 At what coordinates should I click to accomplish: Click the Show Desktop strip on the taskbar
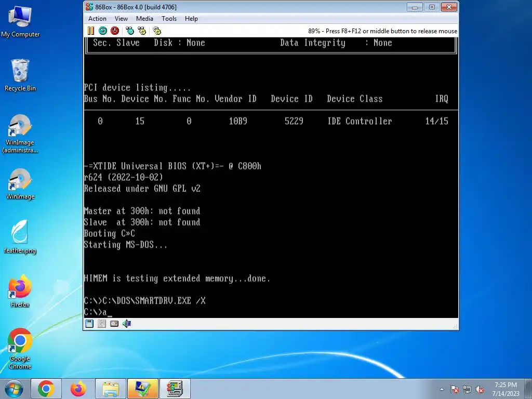(x=529, y=389)
